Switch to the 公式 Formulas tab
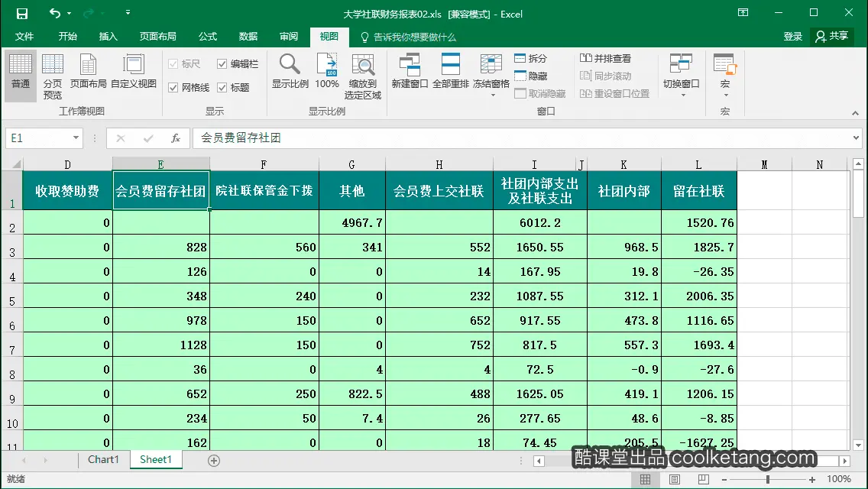The width and height of the screenshot is (868, 489). point(208,37)
